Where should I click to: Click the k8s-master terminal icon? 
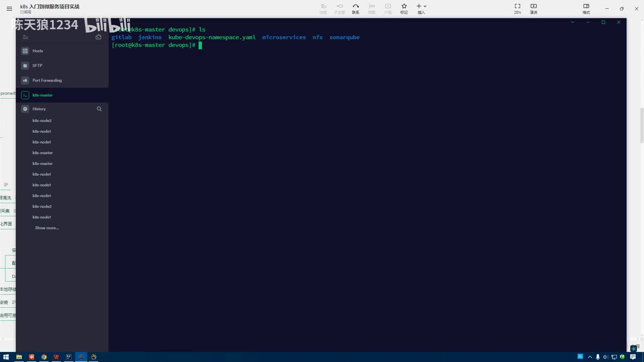click(x=25, y=95)
